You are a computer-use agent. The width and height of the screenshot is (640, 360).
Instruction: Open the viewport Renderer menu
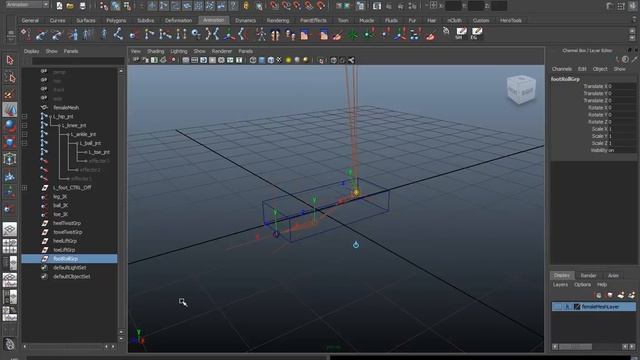(222, 51)
